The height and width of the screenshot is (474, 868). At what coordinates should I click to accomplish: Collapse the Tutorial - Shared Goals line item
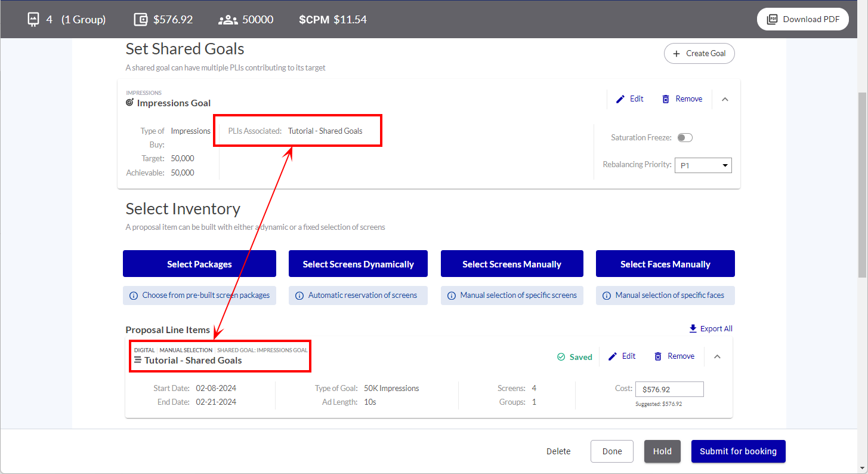tap(717, 356)
